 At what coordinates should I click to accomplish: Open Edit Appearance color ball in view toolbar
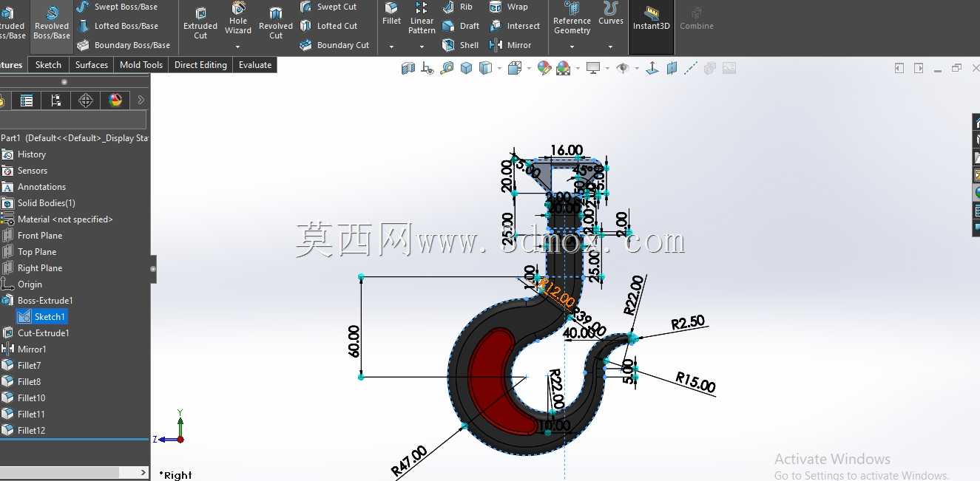(x=544, y=68)
